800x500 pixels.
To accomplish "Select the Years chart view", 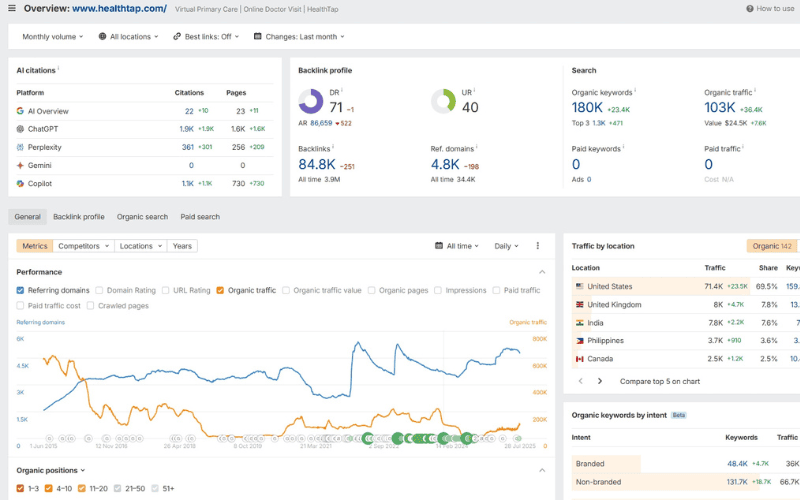I will pyautogui.click(x=182, y=246).
